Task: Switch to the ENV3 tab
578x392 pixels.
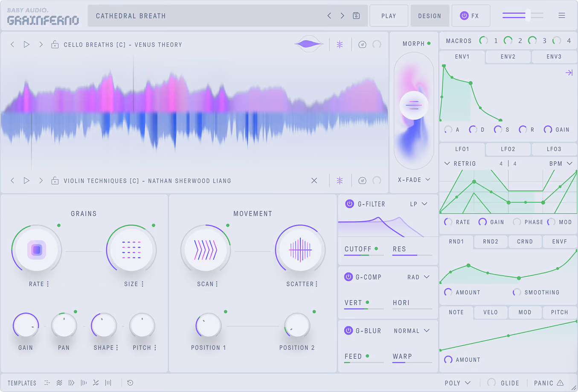Action: 554,57
